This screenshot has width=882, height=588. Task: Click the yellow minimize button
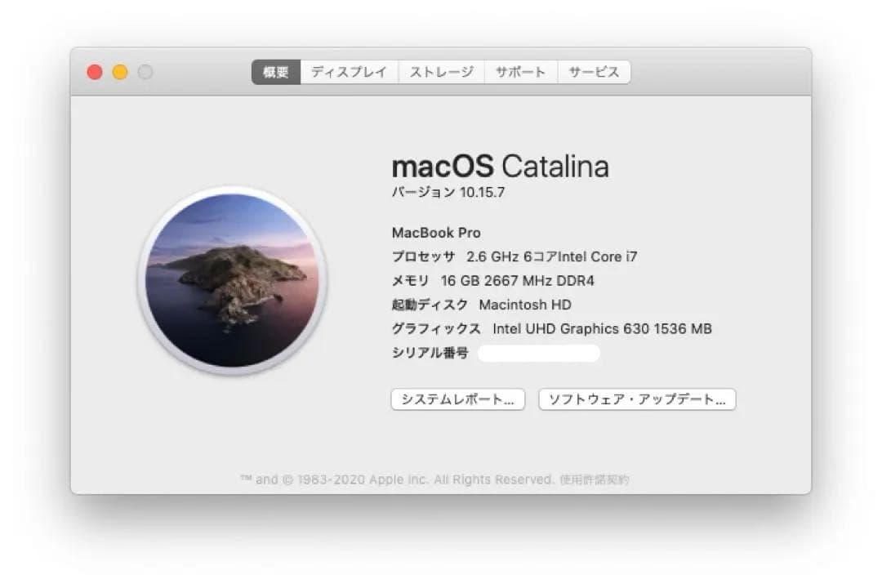tap(119, 71)
